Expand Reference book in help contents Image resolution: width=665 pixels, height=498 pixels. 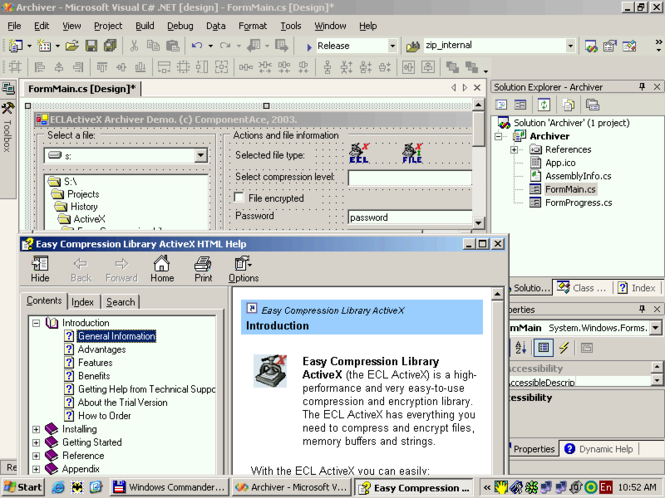tap(36, 456)
